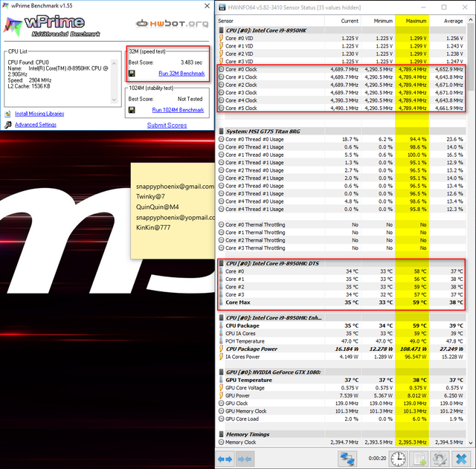Select the GPU Memory Clock row
The image size is (476, 469).
[x=342, y=411]
